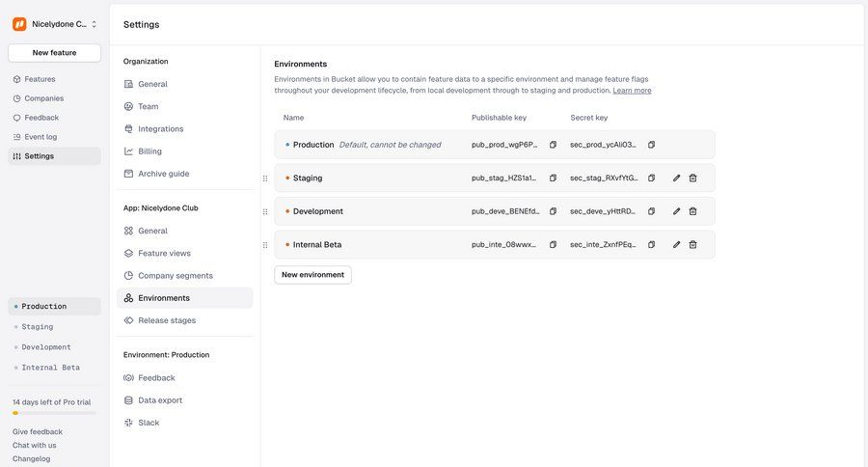Click the Chat with us link
The width and height of the screenshot is (868, 467).
point(35,446)
